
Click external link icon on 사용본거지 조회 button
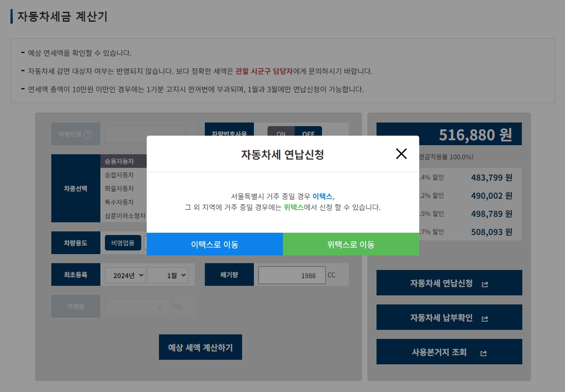click(483, 353)
